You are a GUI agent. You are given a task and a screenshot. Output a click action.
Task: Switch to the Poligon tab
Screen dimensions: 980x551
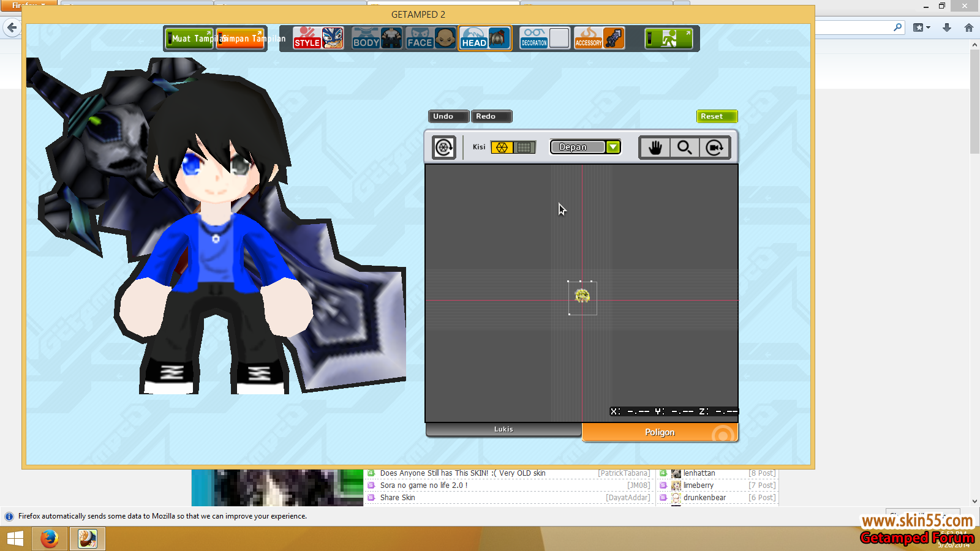point(660,432)
